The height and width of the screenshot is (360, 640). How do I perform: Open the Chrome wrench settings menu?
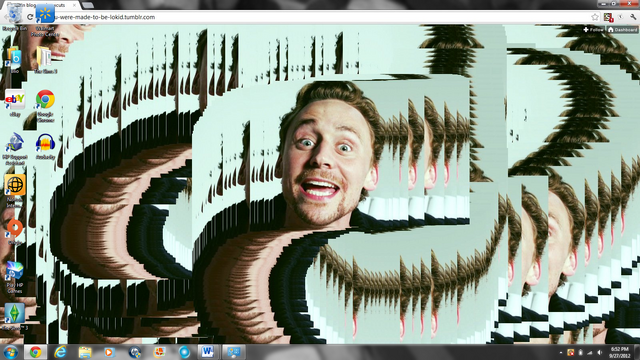pos(633,17)
